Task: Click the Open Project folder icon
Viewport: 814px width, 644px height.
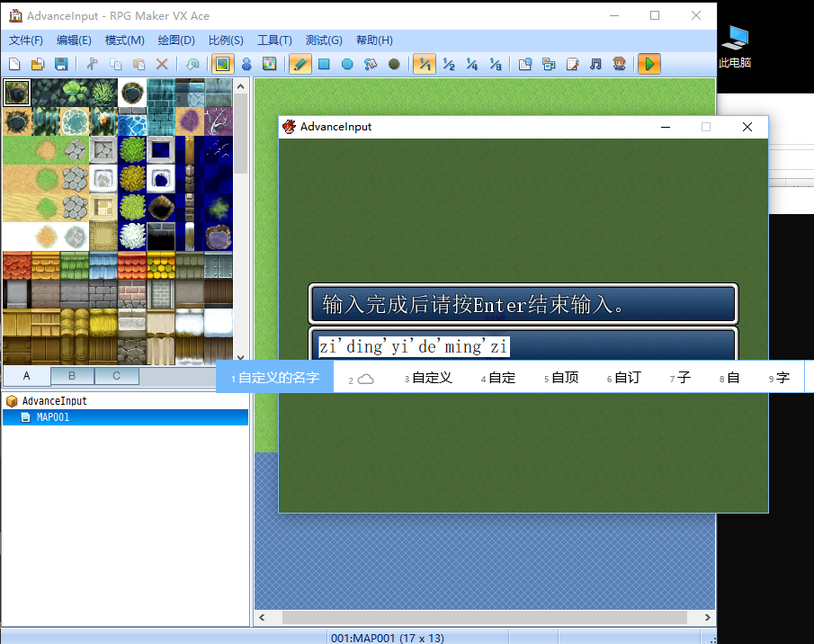Action: click(x=38, y=64)
